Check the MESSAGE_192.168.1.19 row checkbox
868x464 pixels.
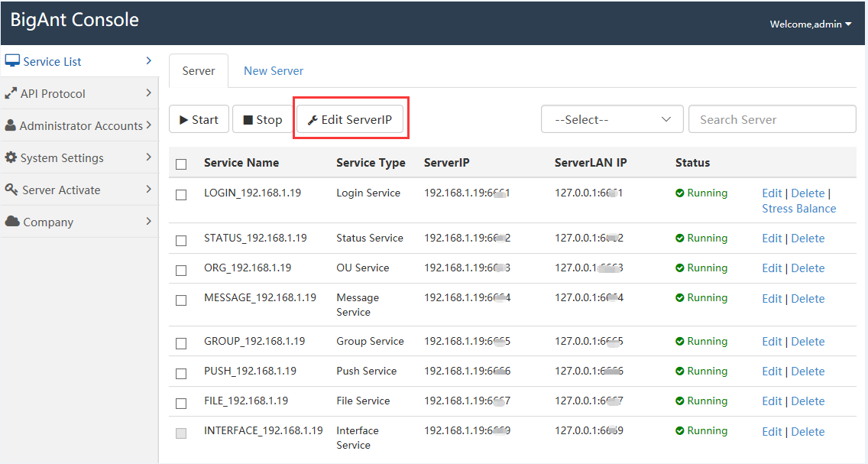(181, 300)
